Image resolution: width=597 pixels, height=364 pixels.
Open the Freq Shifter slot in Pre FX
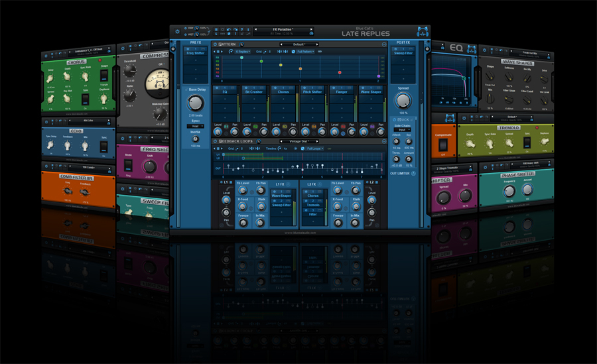coord(195,53)
